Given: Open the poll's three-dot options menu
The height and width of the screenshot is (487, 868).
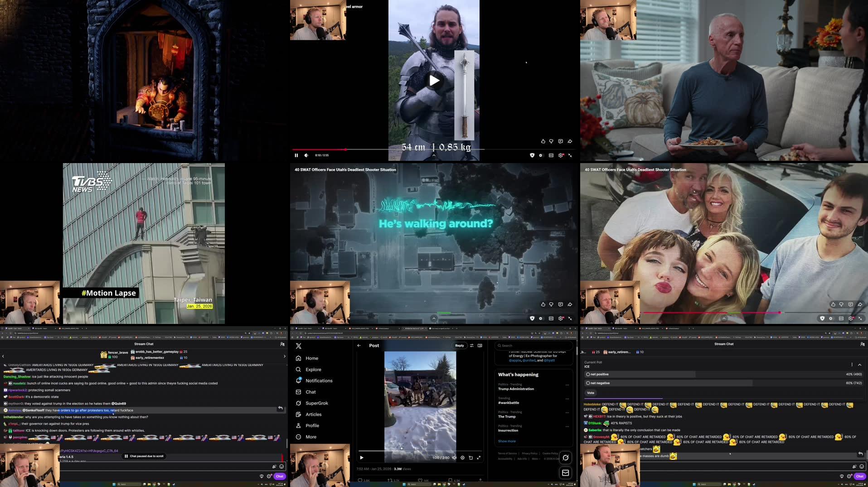Looking at the screenshot, I should tap(852, 364).
